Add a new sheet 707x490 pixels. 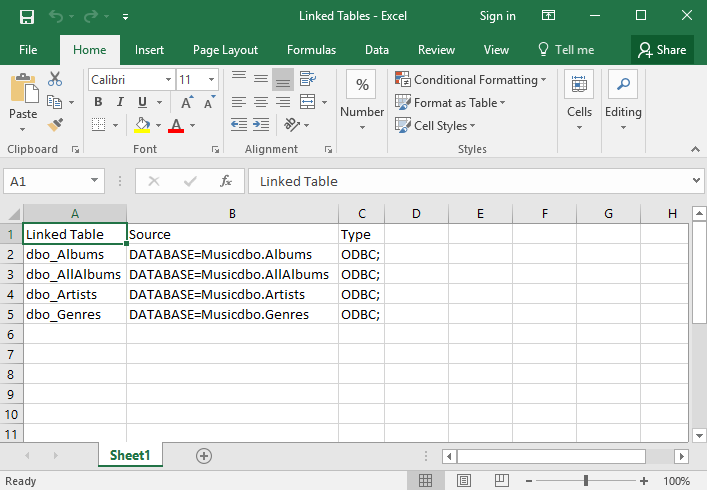click(x=204, y=456)
